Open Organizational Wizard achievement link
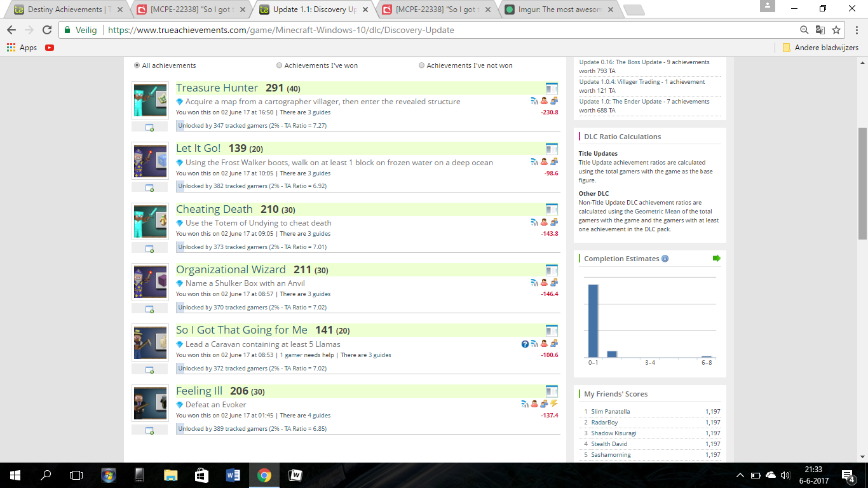 point(231,269)
